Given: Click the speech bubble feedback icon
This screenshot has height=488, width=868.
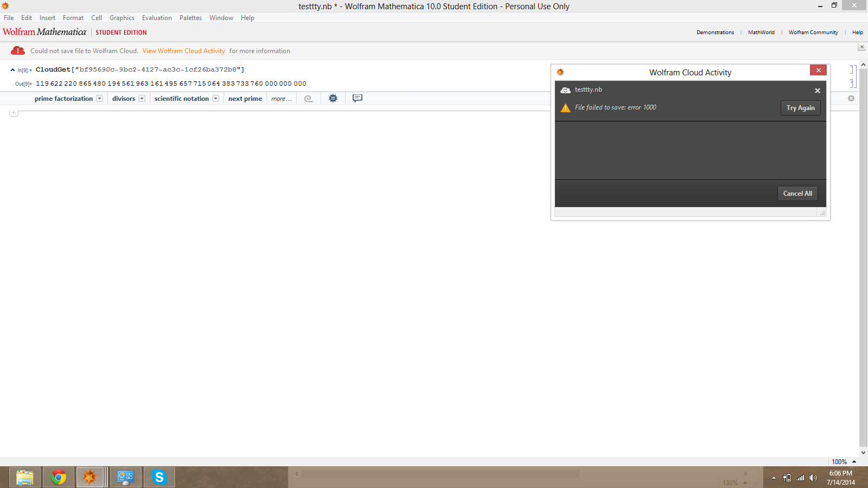Looking at the screenshot, I should (357, 98).
